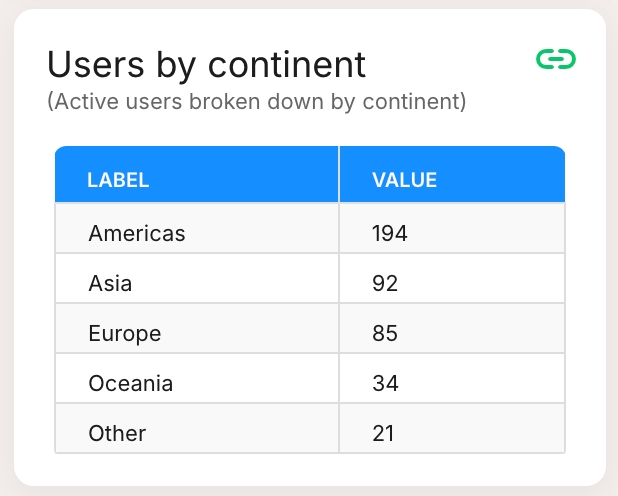Click the Asia row label
Screen dimensions: 618x496
(x=110, y=283)
